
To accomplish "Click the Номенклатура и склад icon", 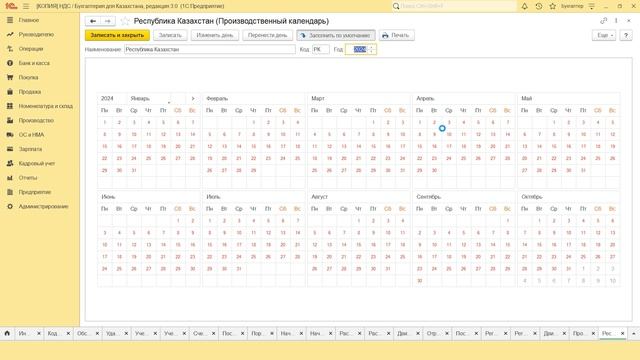I will point(10,106).
